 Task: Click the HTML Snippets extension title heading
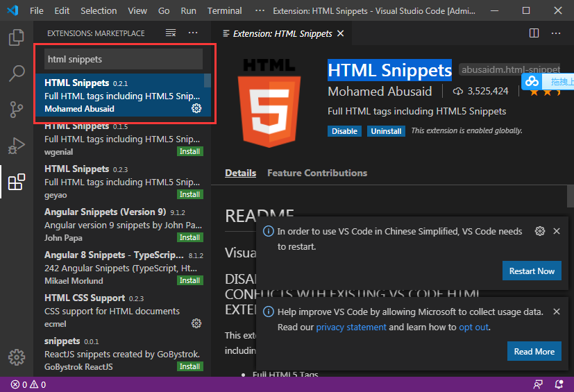click(389, 70)
